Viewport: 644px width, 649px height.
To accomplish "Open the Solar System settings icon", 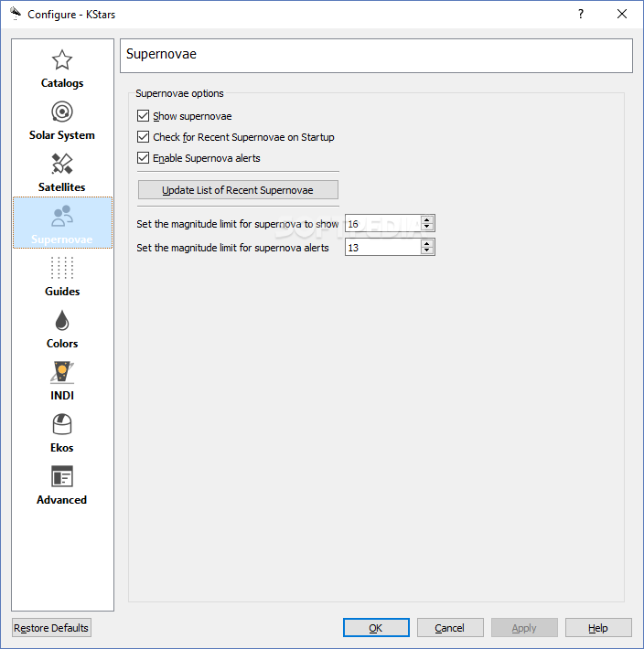I will [62, 112].
